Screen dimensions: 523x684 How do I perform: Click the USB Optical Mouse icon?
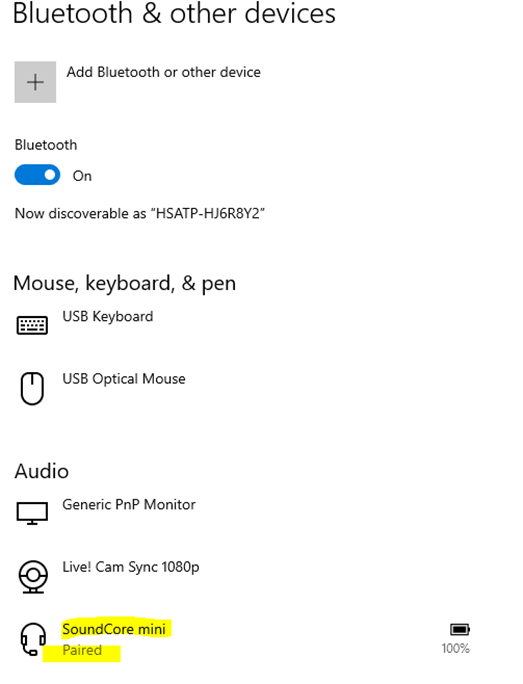coord(32,388)
